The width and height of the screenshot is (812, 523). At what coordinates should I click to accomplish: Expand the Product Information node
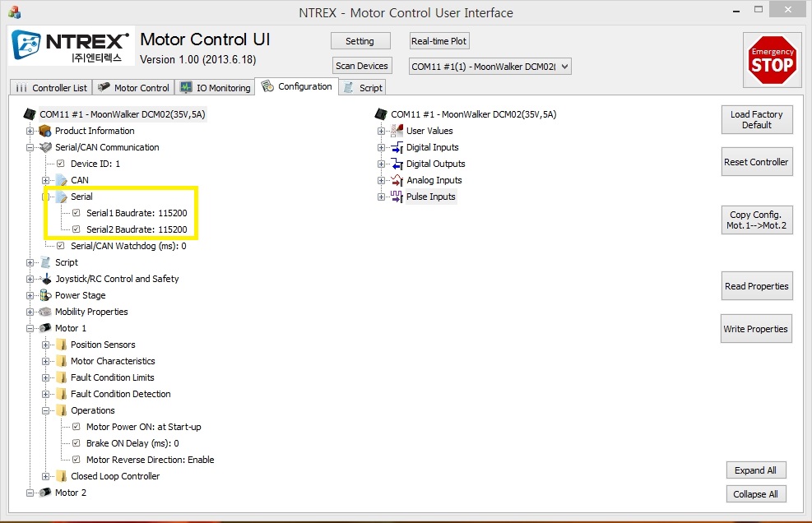click(x=30, y=131)
